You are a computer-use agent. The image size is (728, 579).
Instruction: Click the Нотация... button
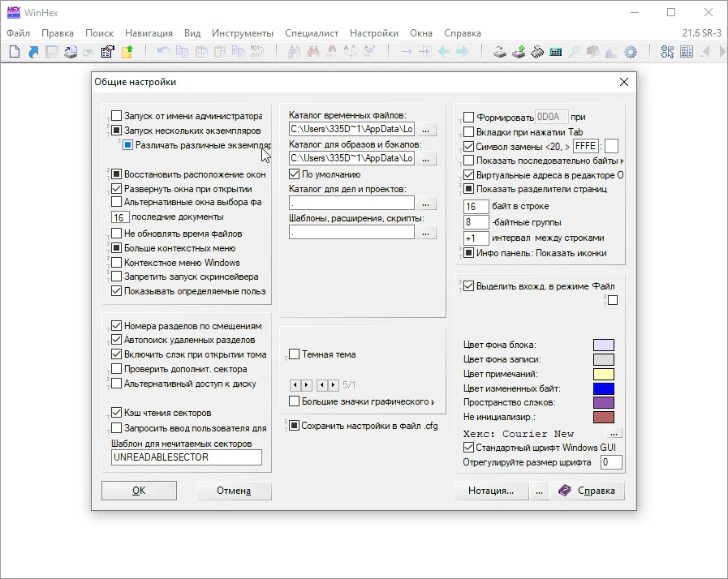pos(491,491)
